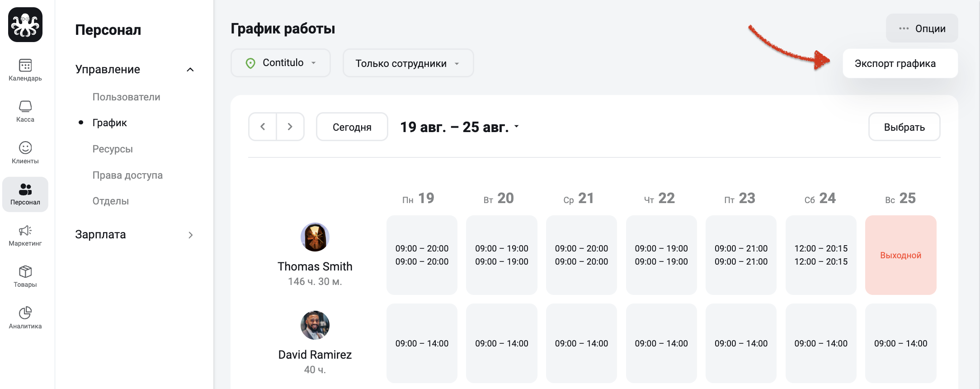Collapse the Управление section

[190, 70]
